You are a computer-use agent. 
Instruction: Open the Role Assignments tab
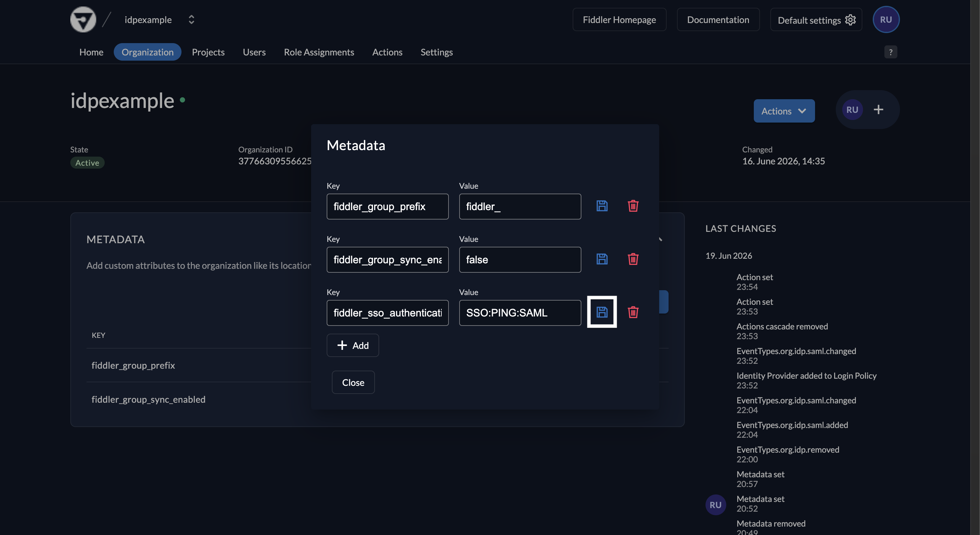click(319, 52)
